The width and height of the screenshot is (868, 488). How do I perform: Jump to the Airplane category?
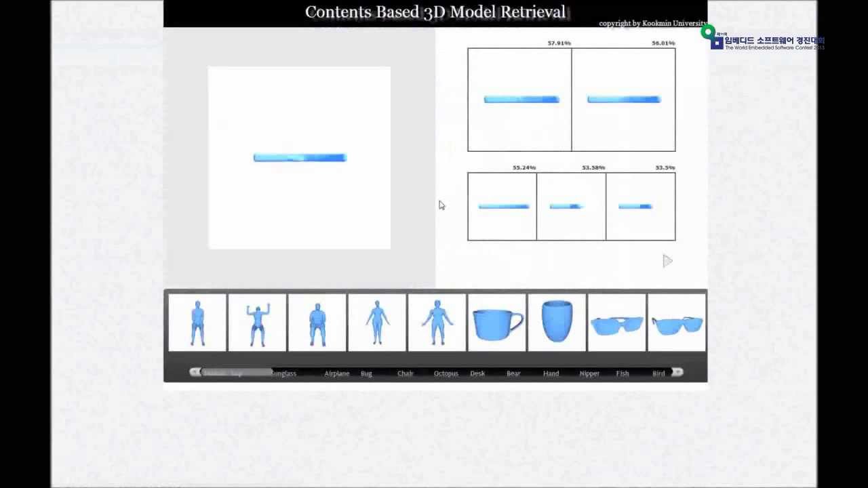click(x=337, y=373)
